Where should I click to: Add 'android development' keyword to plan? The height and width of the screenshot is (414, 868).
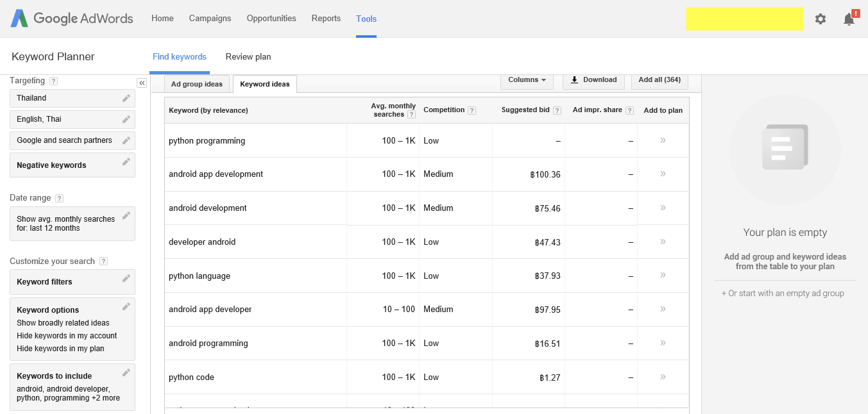[663, 208]
